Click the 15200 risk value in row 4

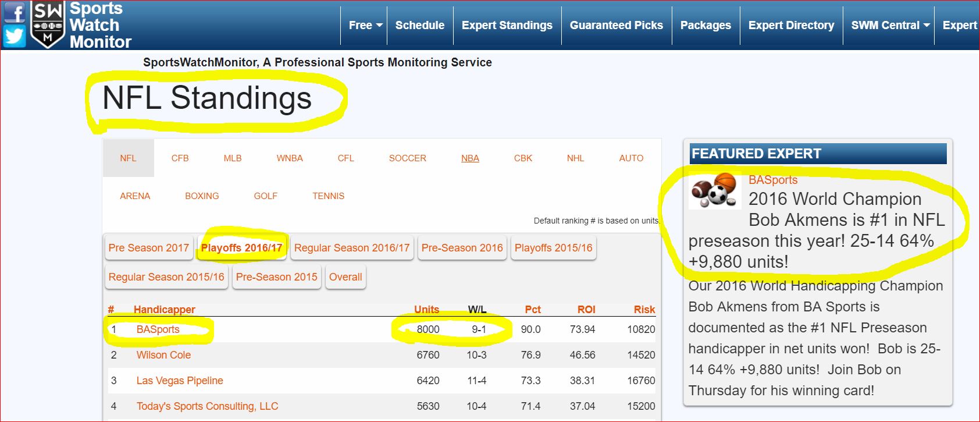(x=641, y=406)
